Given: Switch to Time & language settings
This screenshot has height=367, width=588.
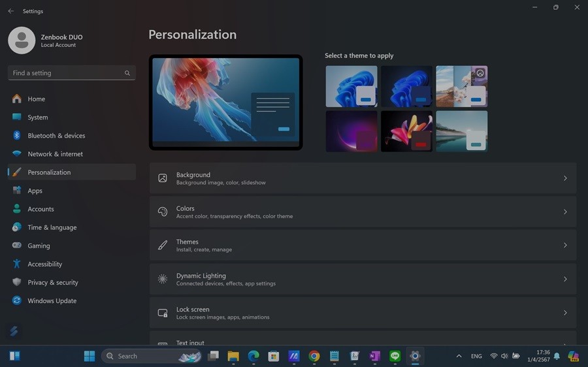Looking at the screenshot, I should (52, 228).
